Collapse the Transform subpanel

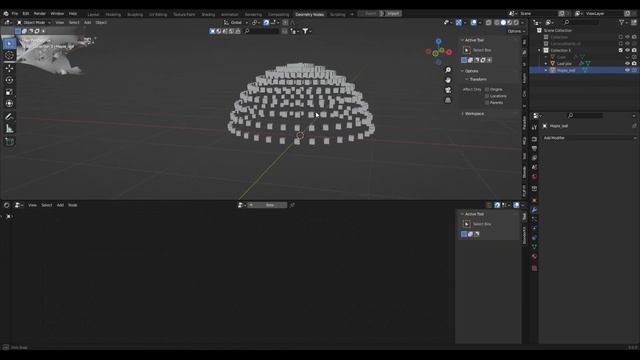(467, 79)
